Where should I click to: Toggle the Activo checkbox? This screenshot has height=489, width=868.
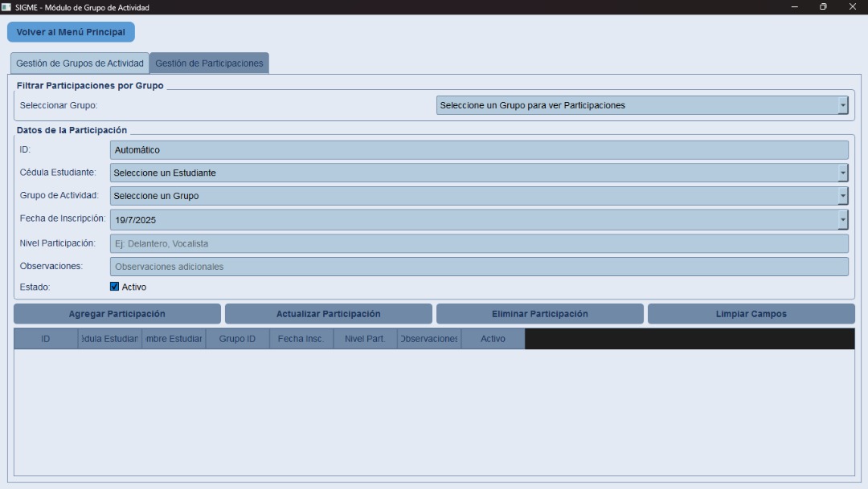[x=114, y=287]
